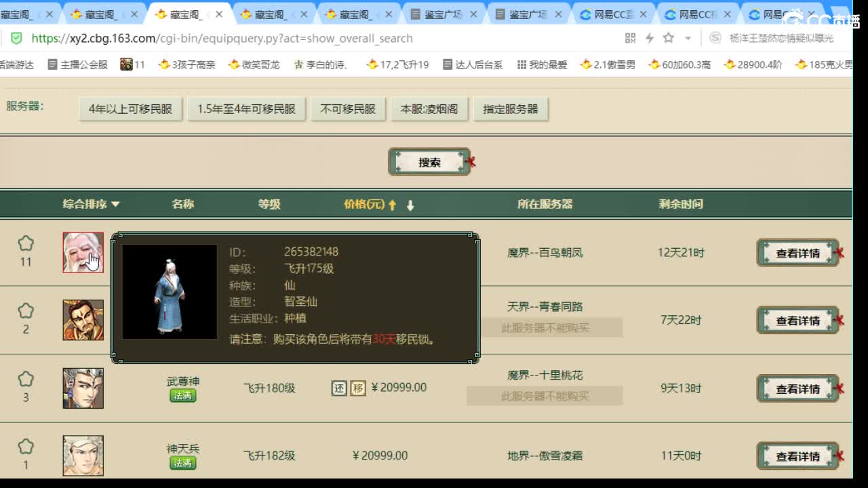Click the ¥20999.00 price in 神天兵 row
The image size is (868, 488).
click(380, 456)
